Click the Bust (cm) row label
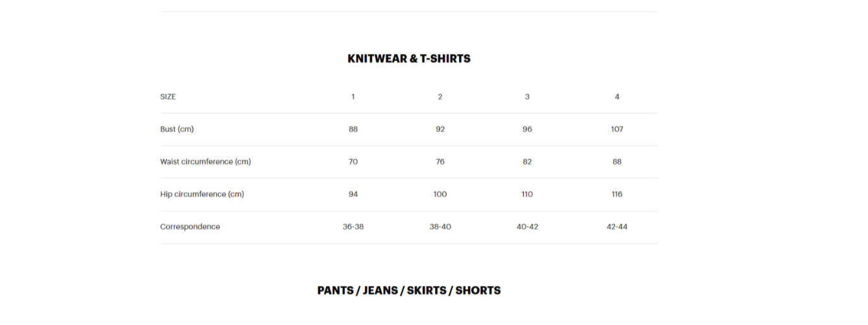 (x=177, y=129)
